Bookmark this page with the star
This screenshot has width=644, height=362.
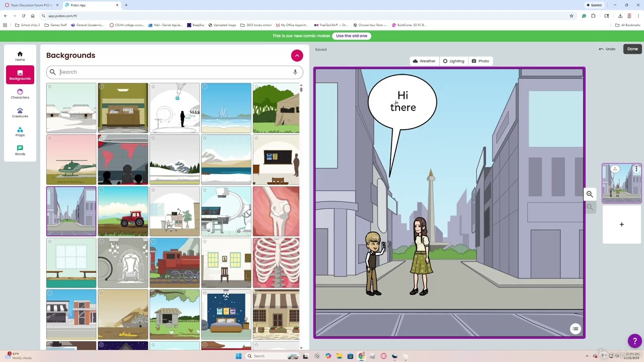[571, 16]
